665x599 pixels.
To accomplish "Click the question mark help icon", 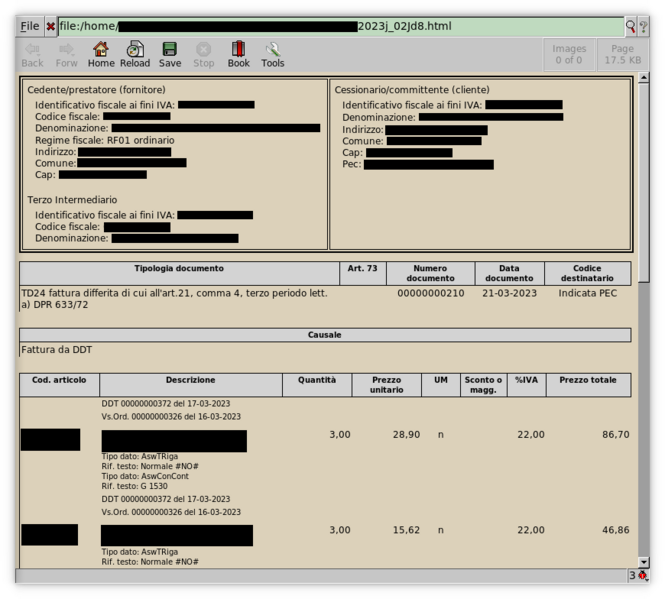I will 643,27.
